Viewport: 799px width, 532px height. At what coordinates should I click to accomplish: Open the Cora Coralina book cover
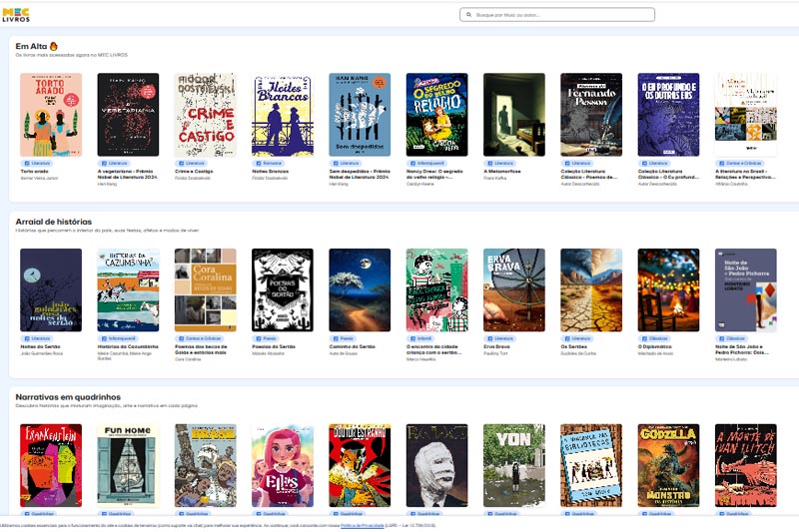tap(206, 290)
